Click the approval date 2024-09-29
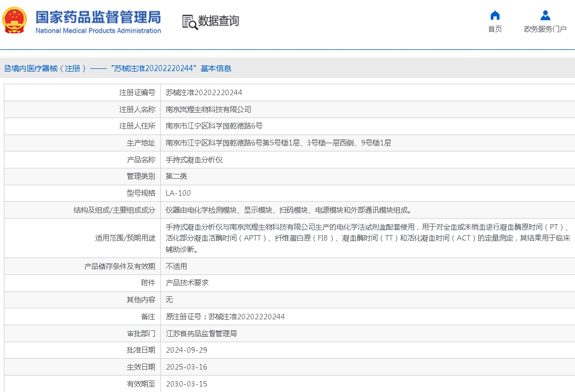 [187, 350]
